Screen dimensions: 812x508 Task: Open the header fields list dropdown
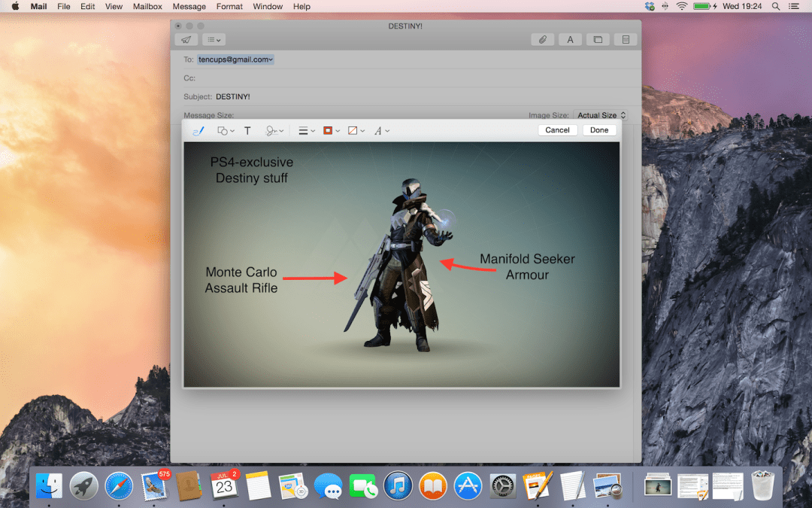coord(214,39)
